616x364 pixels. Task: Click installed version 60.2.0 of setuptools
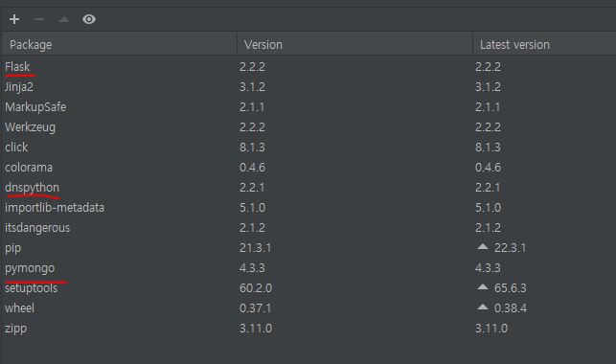(256, 287)
